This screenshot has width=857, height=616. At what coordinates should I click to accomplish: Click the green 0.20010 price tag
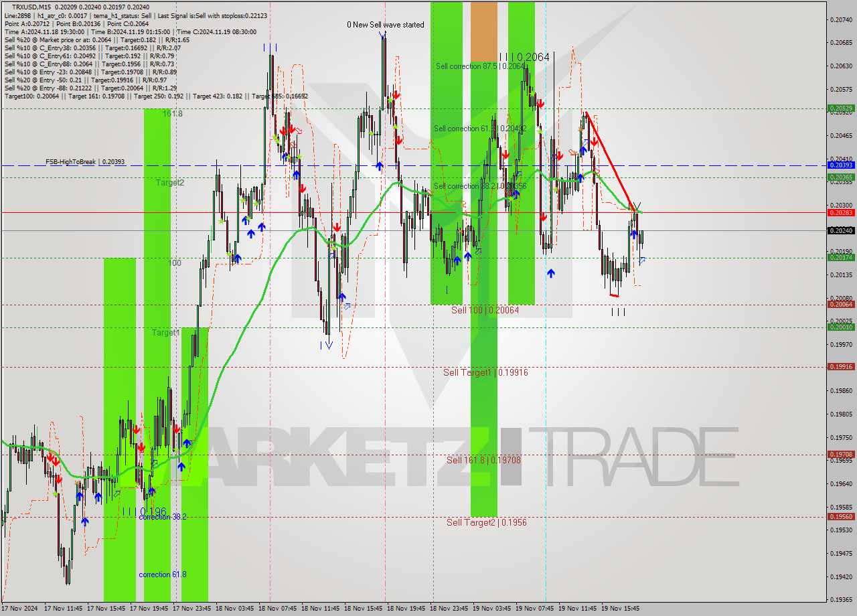841,327
